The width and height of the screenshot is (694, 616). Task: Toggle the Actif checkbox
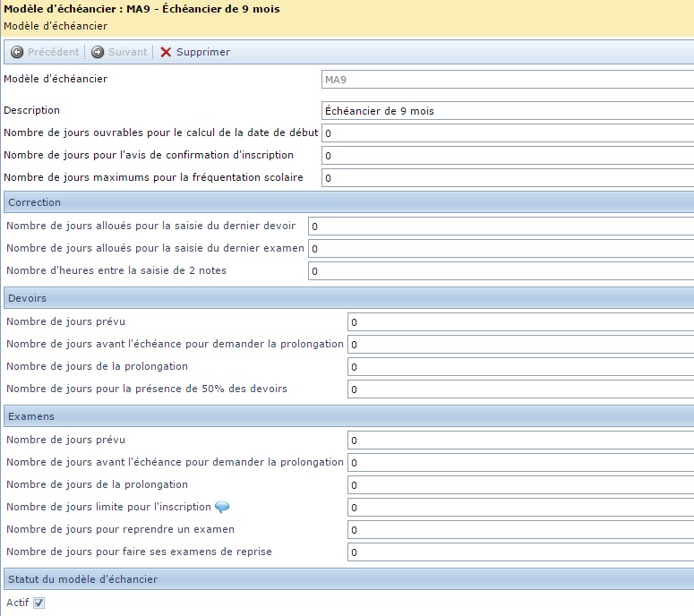(39, 603)
